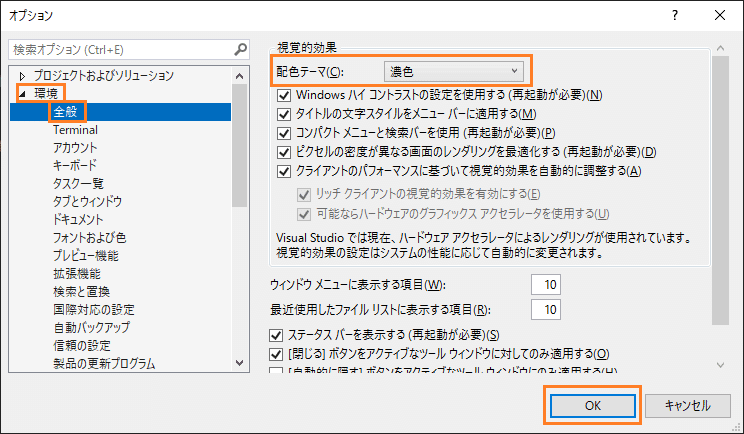
Task: Select Terminal in the options tree
Action: (75, 130)
